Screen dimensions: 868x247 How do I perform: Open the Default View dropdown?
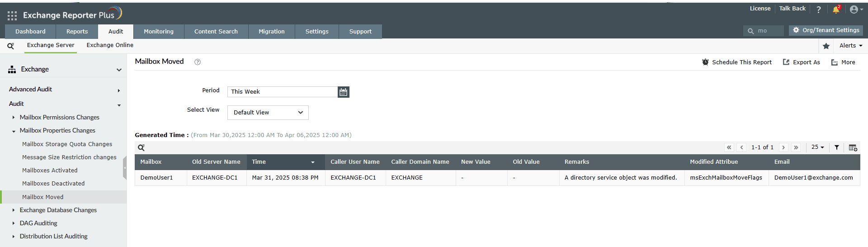click(x=268, y=113)
